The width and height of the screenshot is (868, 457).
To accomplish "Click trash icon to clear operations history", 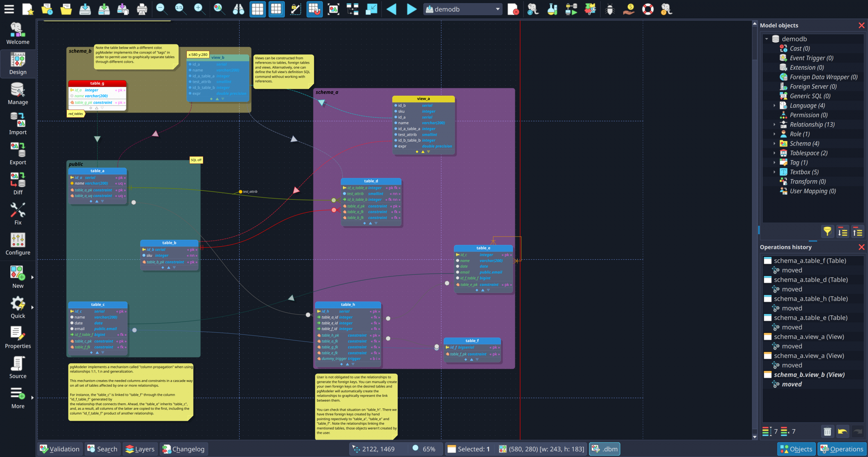I will [827, 432].
